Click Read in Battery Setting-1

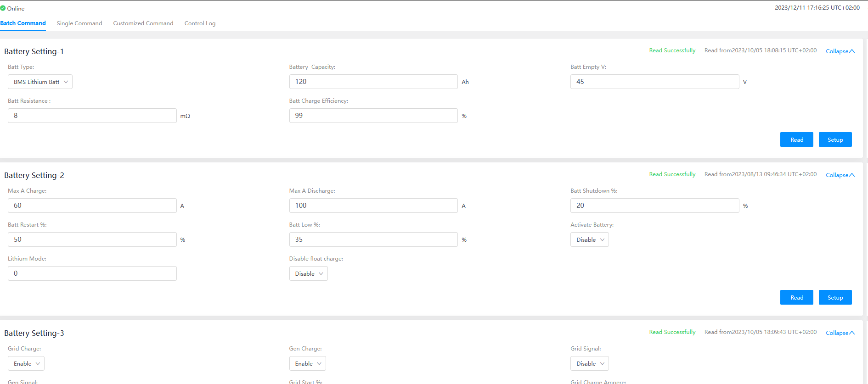797,139
